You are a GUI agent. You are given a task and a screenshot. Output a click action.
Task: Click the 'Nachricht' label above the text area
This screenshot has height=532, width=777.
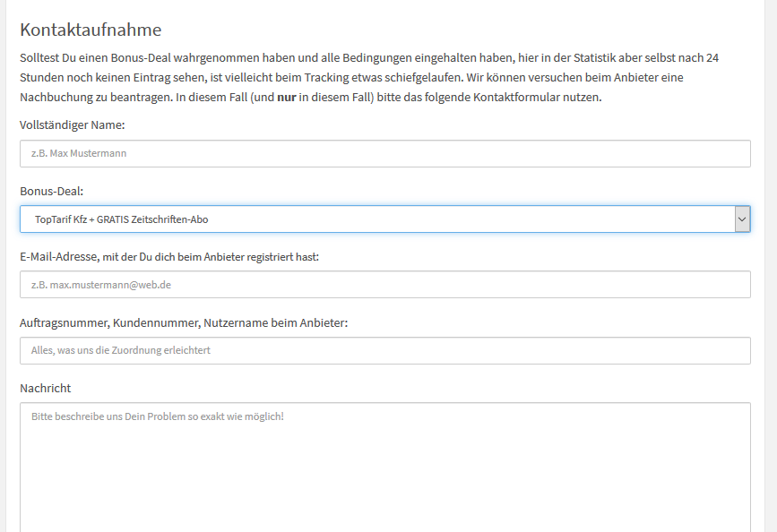click(45, 388)
